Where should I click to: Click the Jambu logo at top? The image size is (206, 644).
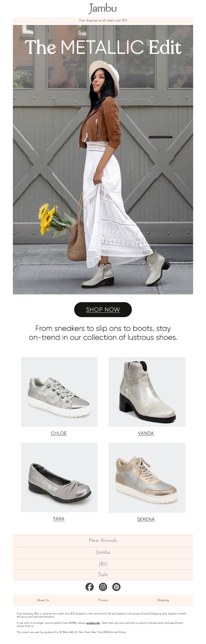pyautogui.click(x=103, y=8)
